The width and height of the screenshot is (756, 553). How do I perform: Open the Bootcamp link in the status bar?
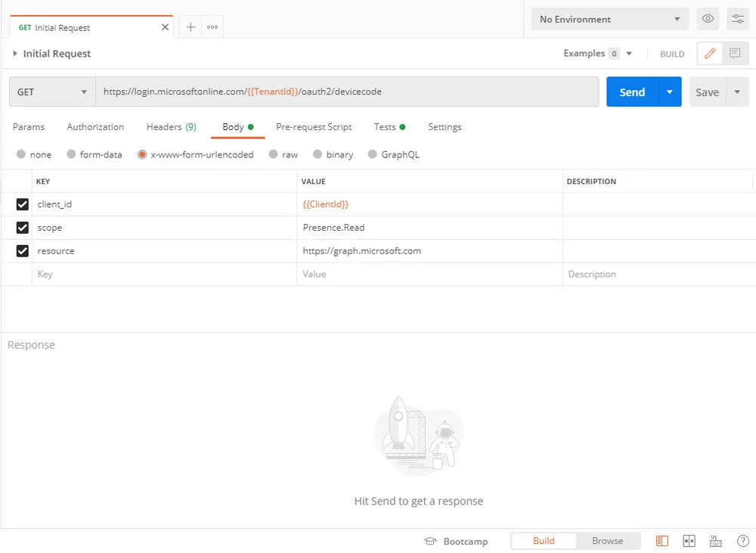(457, 541)
